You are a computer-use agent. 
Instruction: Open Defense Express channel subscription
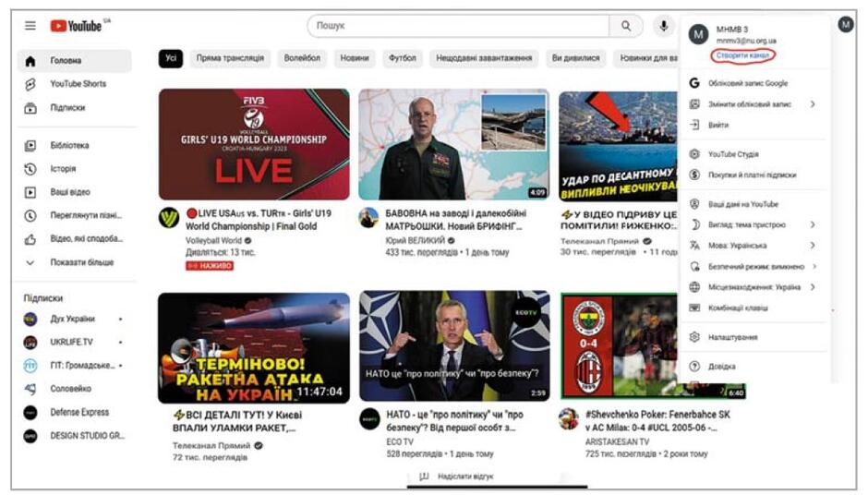75,412
